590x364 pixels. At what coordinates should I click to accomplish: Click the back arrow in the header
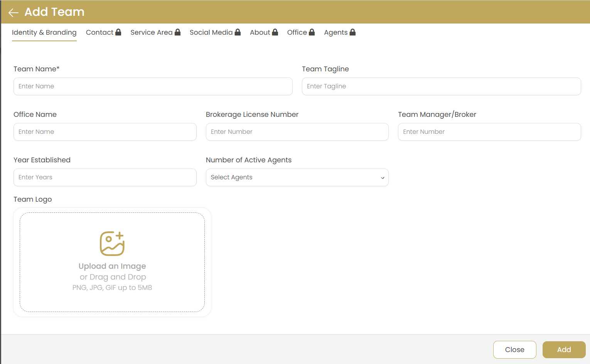pyautogui.click(x=13, y=12)
